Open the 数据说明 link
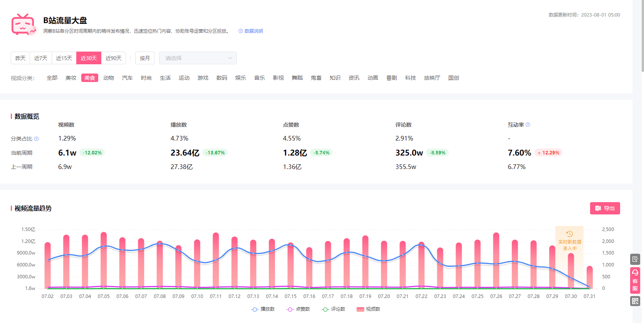This screenshot has height=323, width=644. coord(253,31)
